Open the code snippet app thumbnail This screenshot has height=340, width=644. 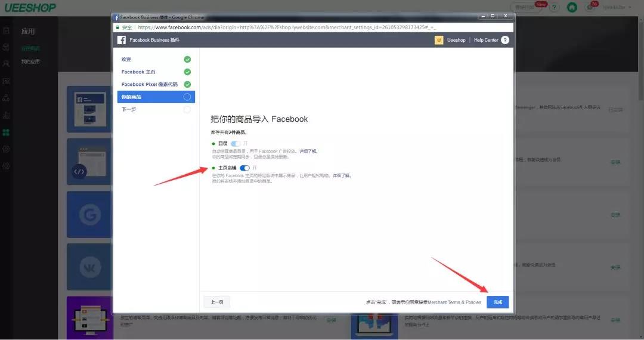tap(89, 162)
